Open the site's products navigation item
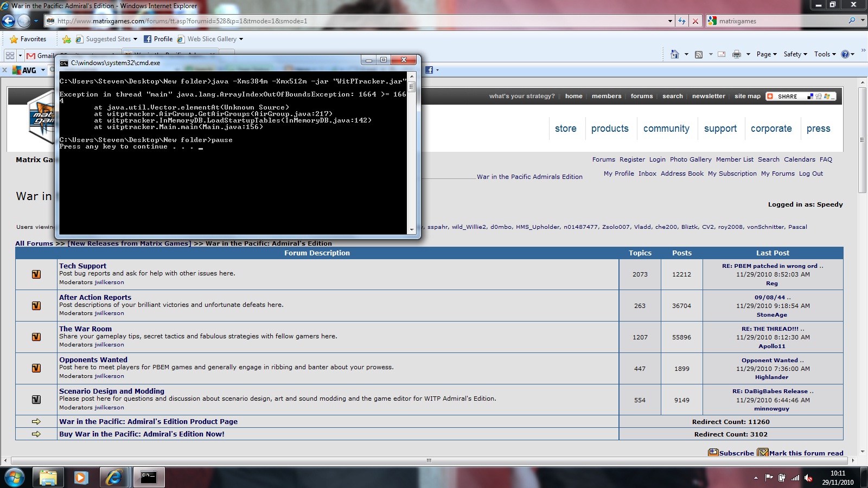Viewport: 868px width, 488px height. tap(610, 129)
